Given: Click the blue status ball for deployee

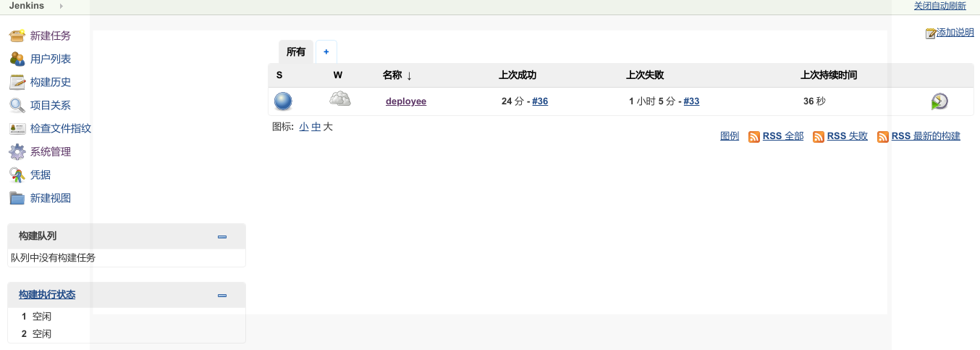Looking at the screenshot, I should pos(283,101).
